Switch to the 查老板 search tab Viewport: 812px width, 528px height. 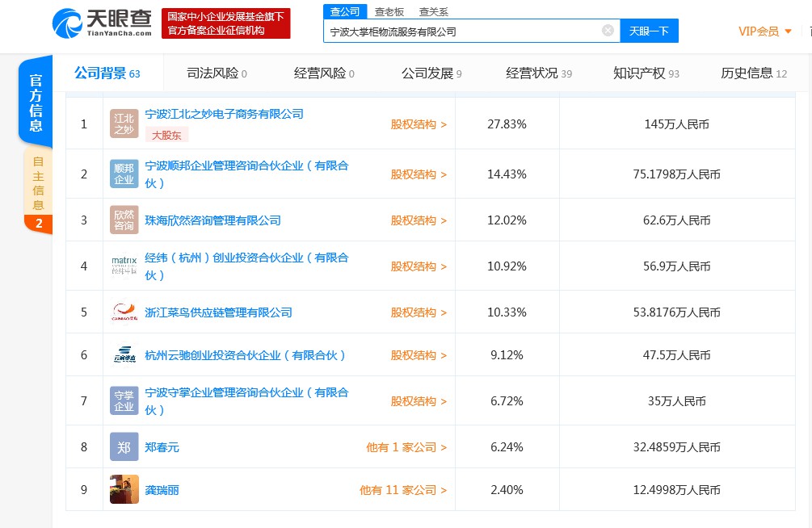pos(389,12)
